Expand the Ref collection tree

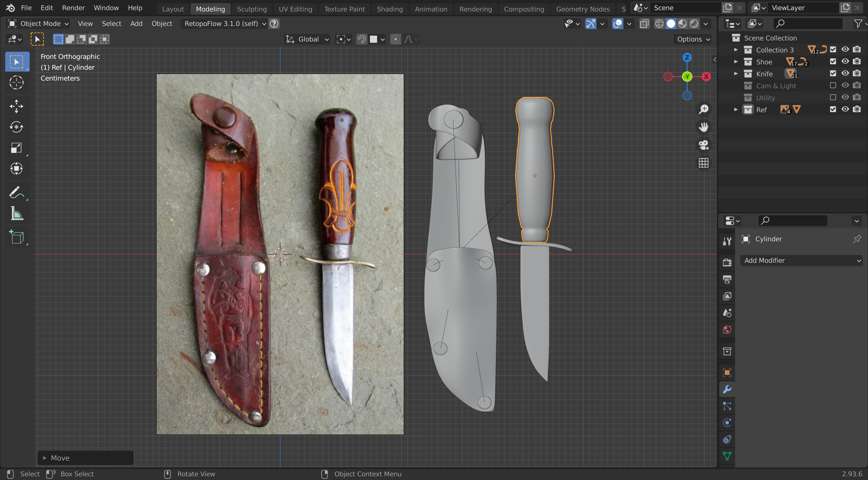click(736, 110)
